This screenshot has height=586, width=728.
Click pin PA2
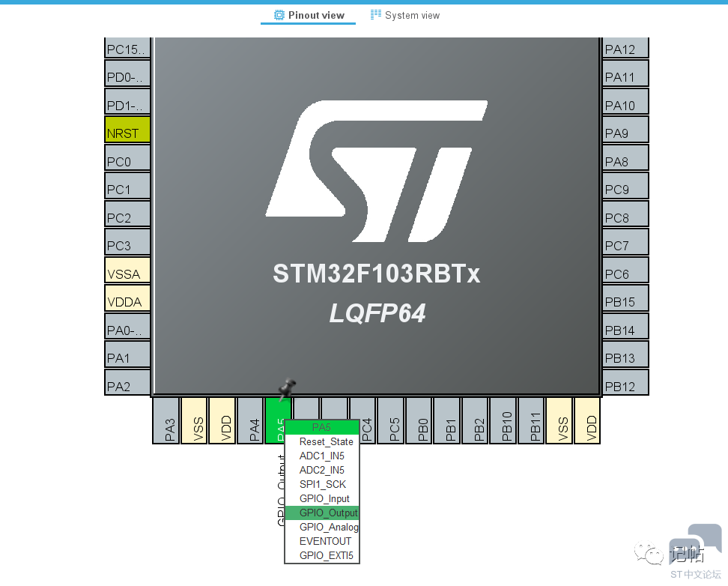coord(127,382)
